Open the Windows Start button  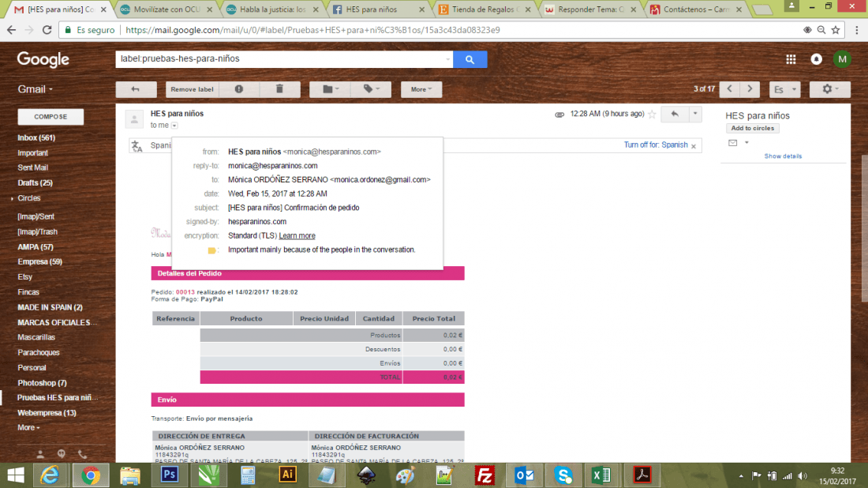(x=16, y=475)
